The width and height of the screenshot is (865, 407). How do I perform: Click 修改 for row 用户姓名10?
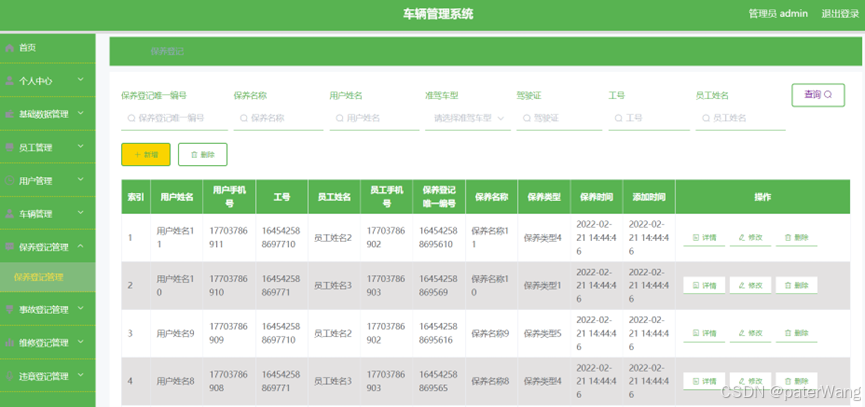[x=750, y=285]
